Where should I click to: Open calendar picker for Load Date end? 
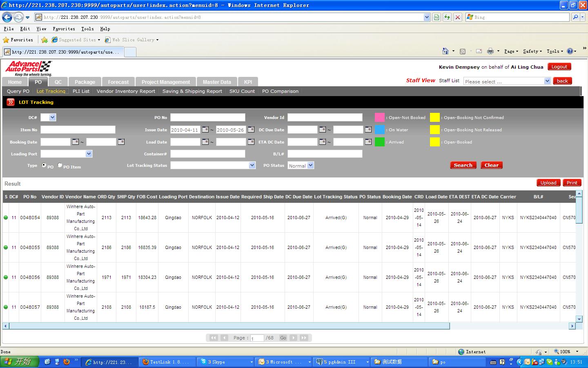tap(251, 142)
